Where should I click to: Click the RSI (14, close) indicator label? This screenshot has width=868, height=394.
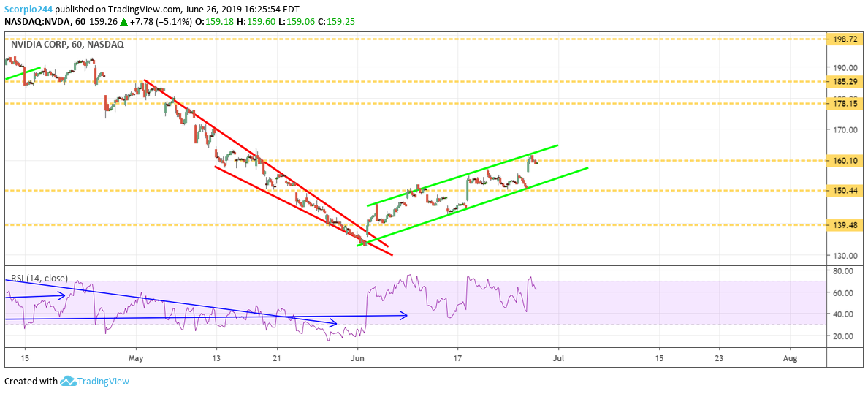click(38, 279)
